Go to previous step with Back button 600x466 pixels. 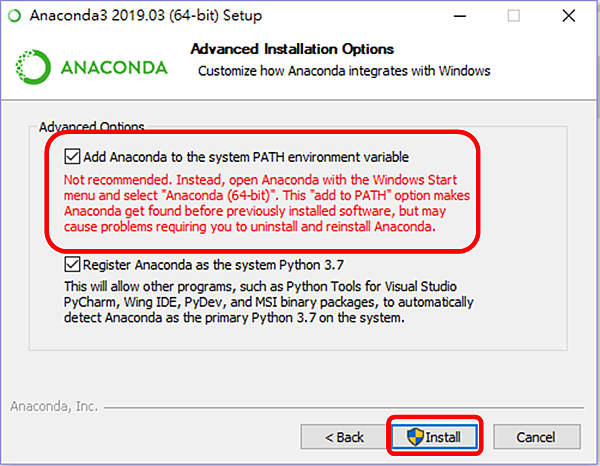pyautogui.click(x=343, y=437)
